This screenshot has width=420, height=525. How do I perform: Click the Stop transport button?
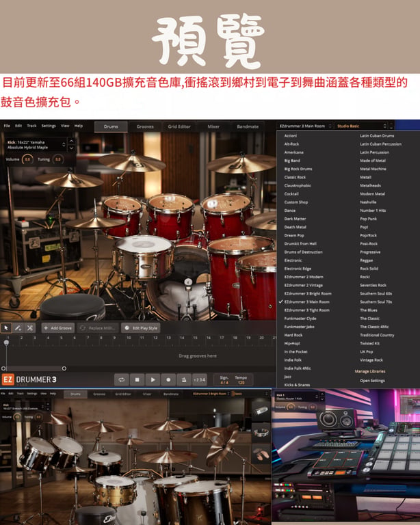click(x=137, y=379)
